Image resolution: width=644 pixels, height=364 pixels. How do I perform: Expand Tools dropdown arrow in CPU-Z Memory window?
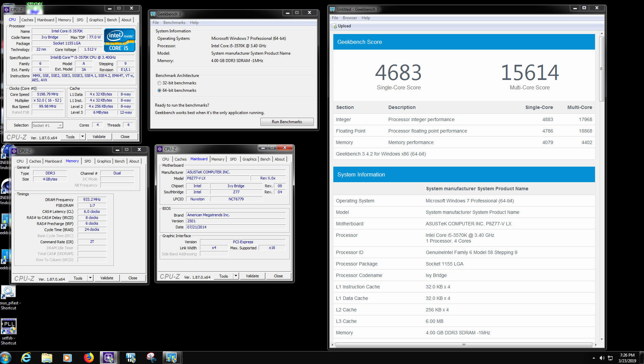click(90, 278)
